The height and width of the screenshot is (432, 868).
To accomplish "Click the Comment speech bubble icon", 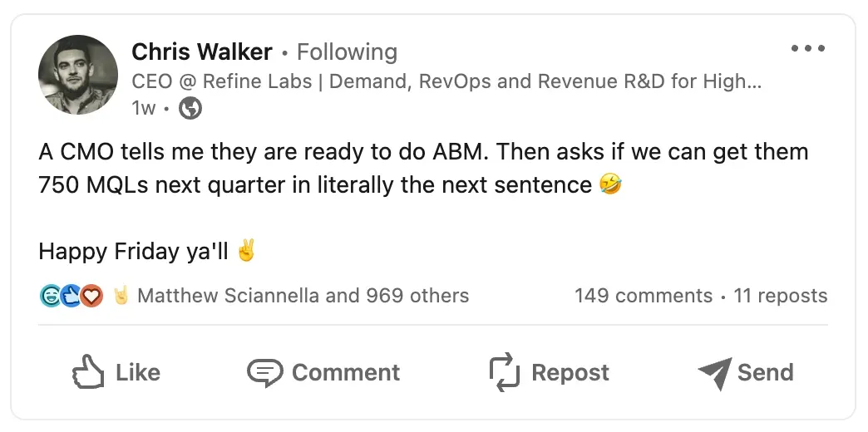I will (265, 373).
